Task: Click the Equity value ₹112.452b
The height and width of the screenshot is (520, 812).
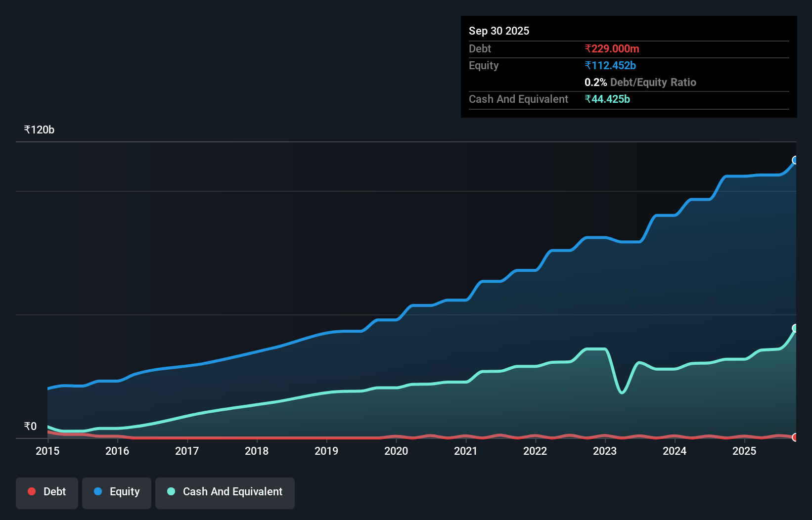Action: click(610, 65)
